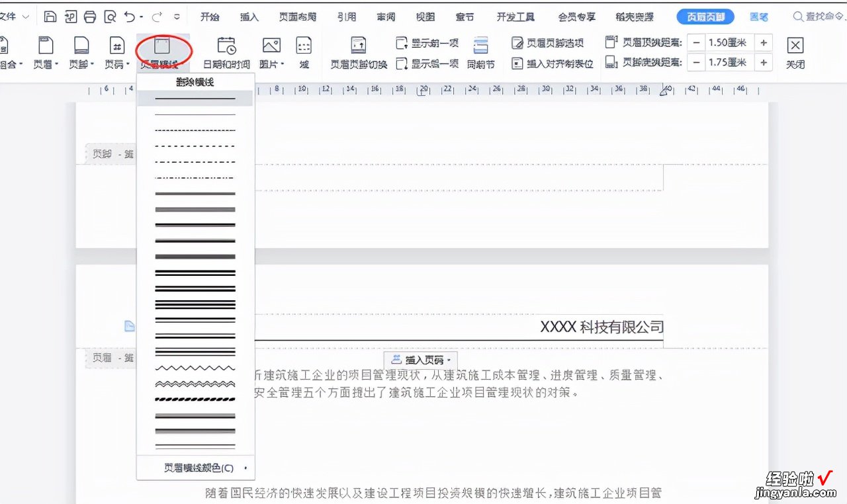Click the 1.75厘米 footer distance field
The image size is (847, 504).
coord(730,63)
